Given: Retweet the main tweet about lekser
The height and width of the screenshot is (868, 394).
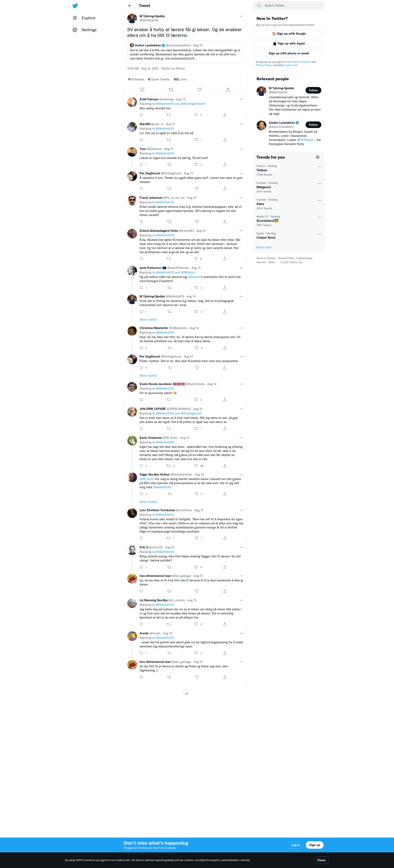Looking at the screenshot, I should [171, 90].
